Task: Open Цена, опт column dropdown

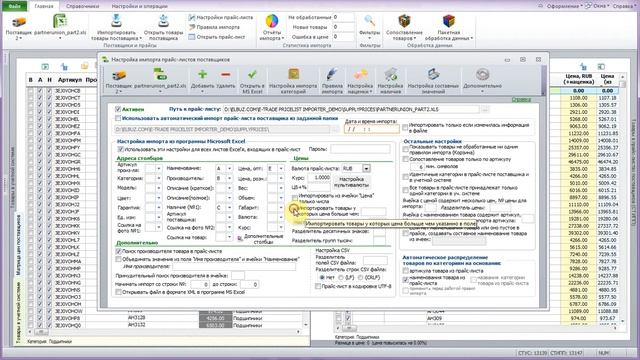Action: [x=281, y=168]
